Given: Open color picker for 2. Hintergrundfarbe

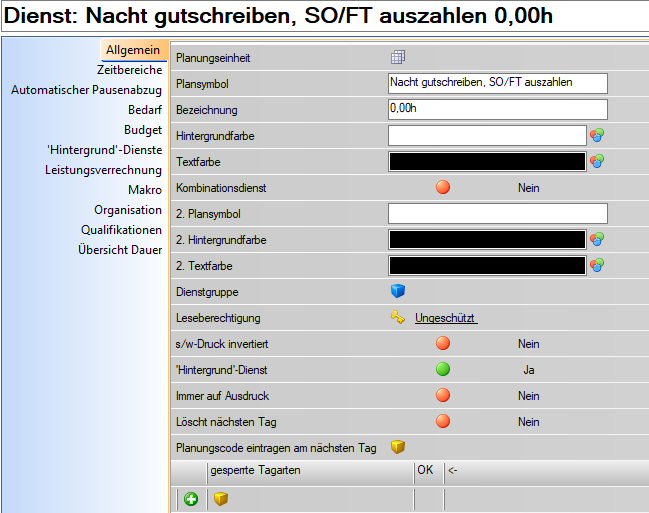Looking at the screenshot, I should coord(597,239).
